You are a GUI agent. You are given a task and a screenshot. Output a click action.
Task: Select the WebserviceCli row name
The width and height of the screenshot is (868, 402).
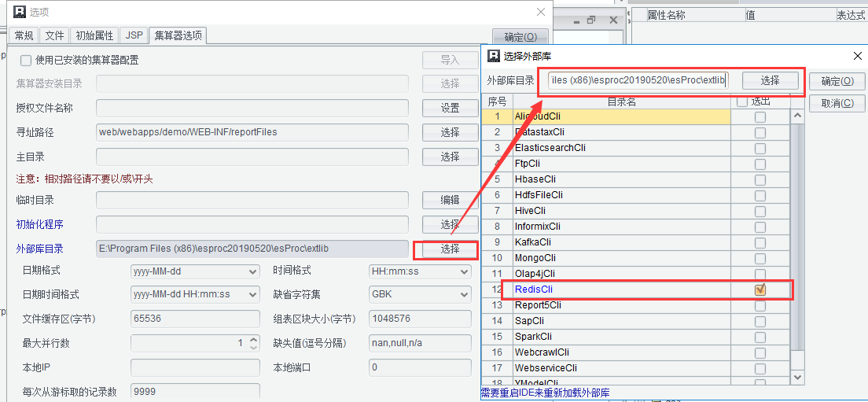click(x=546, y=367)
